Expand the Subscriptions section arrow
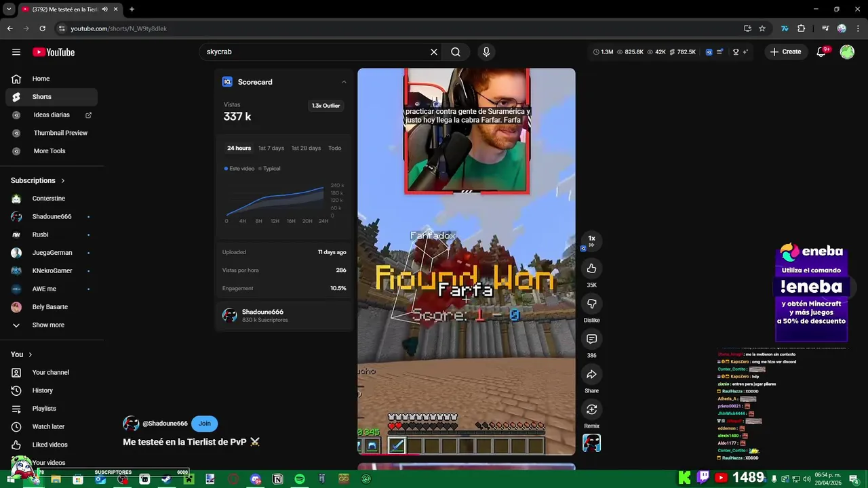 coord(63,181)
